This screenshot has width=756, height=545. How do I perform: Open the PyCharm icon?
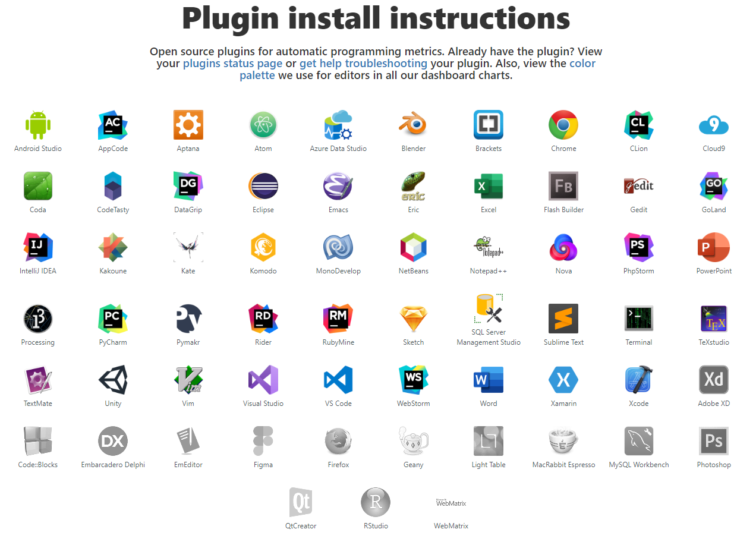coord(113,319)
